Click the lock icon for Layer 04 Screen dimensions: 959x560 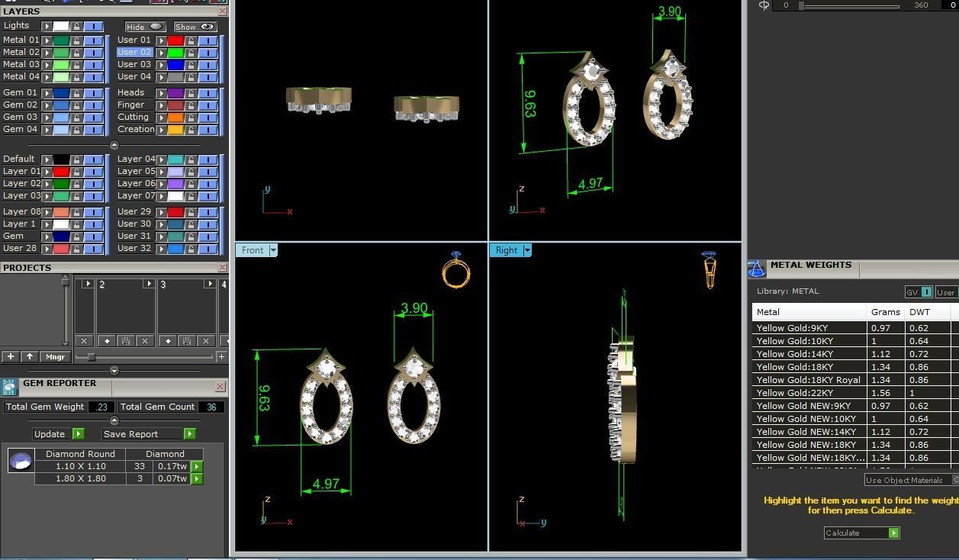[x=191, y=159]
